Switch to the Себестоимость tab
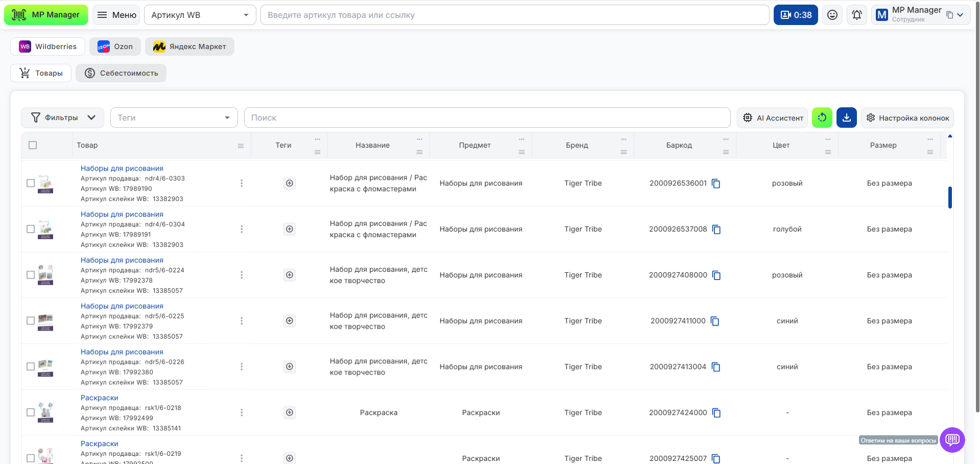This screenshot has width=980, height=464. (x=121, y=73)
